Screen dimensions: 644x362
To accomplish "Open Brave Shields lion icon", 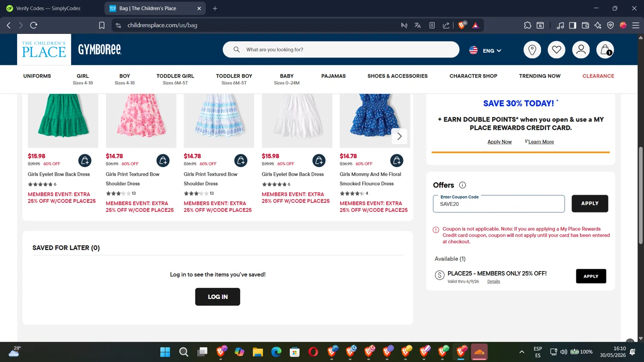I will pyautogui.click(x=462, y=25).
